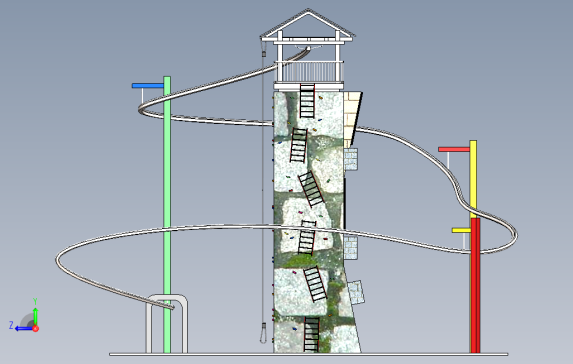Pick the yellow upper pole on the right
This screenshot has width=573, height=364.
point(473,179)
